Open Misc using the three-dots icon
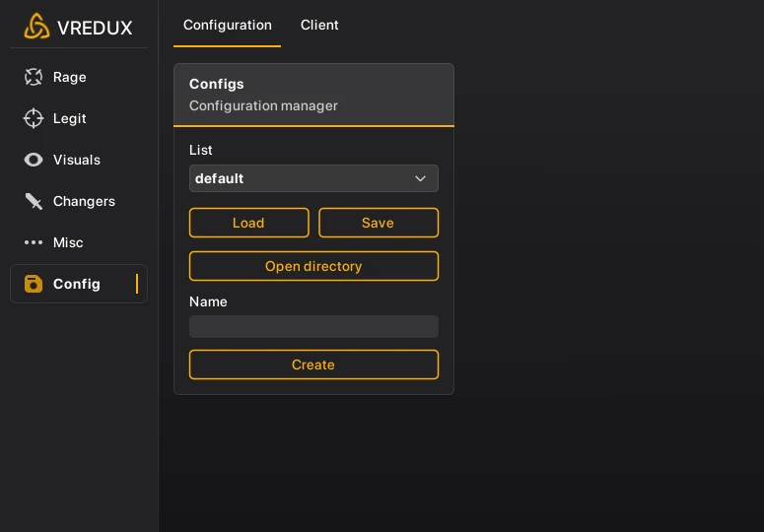This screenshot has height=532, width=764. [34, 242]
